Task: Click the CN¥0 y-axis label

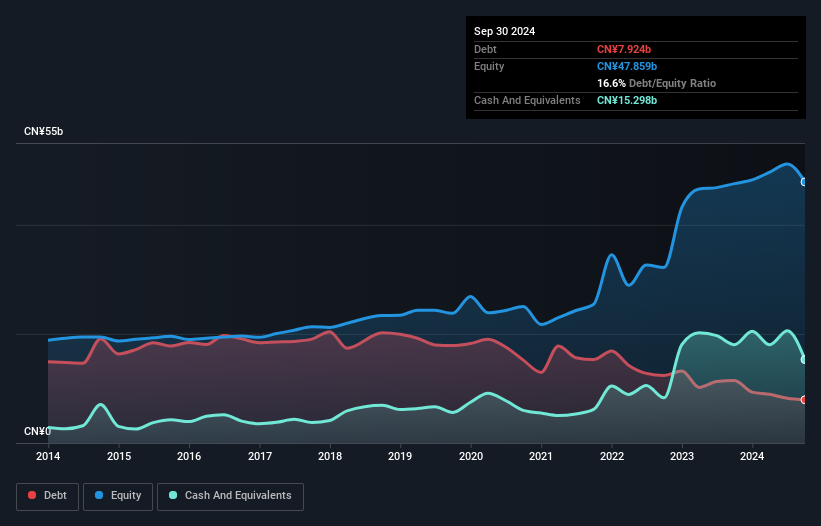Action: point(37,431)
